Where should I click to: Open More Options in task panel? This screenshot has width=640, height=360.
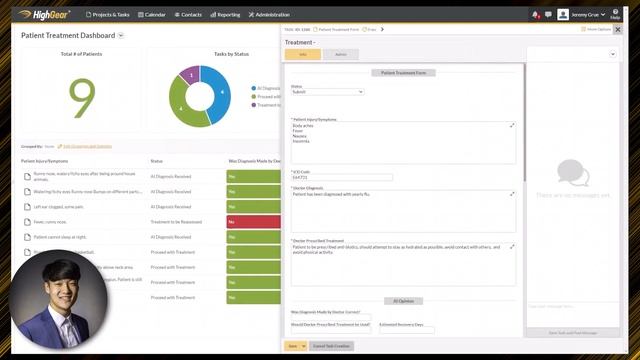(x=596, y=29)
